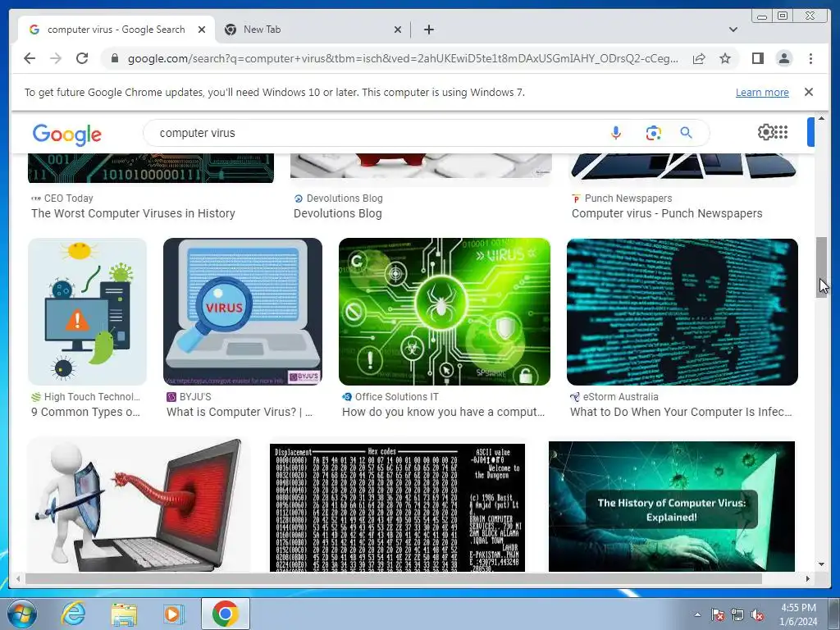Launch Internet Explorer from taskbar
This screenshot has width=840, height=630.
[x=73, y=614]
